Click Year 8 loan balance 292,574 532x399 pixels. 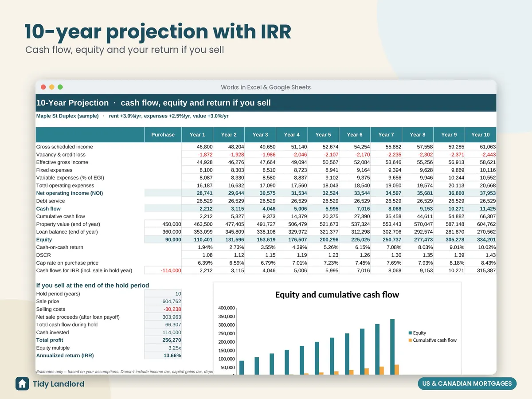[x=418, y=232]
